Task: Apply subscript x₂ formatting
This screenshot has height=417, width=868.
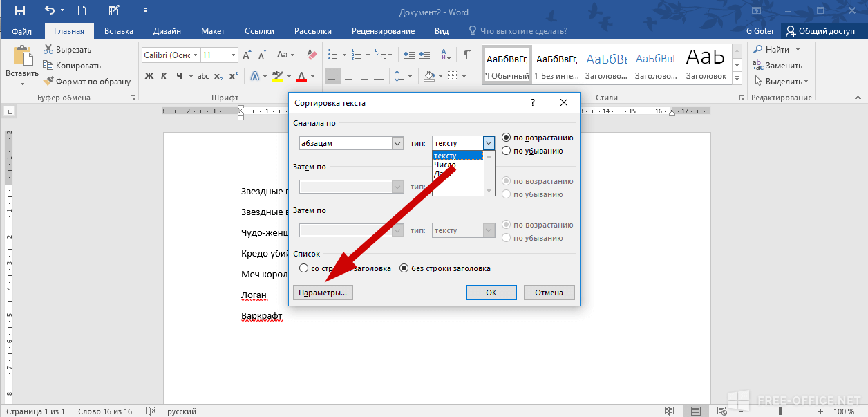Action: [218, 76]
